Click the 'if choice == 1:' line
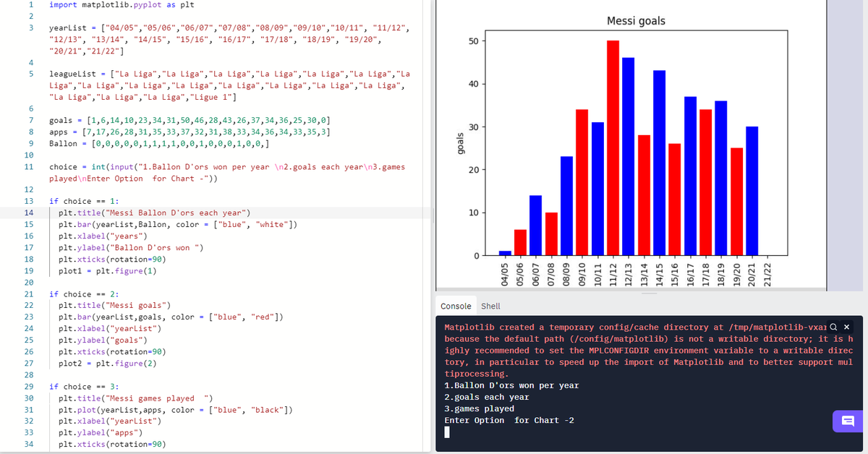Screen dimensions: 868x454 click(x=84, y=201)
